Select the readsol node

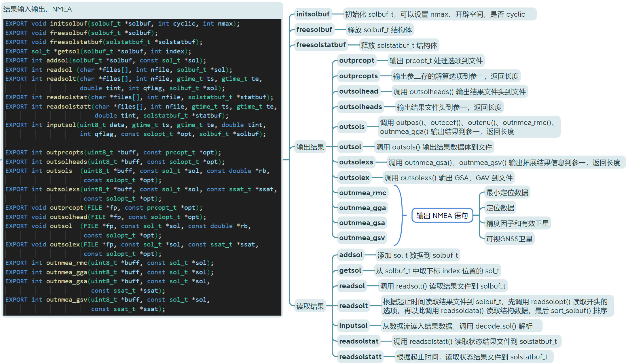click(352, 286)
